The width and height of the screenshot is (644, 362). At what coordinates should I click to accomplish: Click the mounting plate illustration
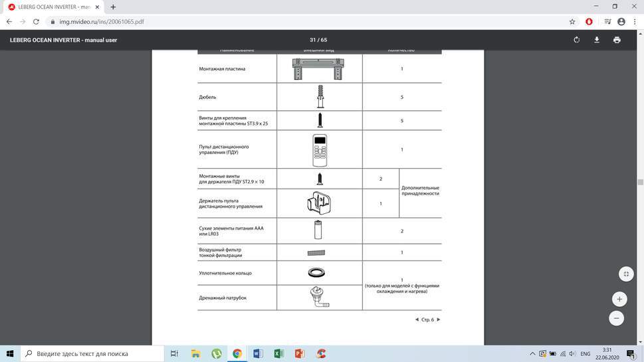318,68
